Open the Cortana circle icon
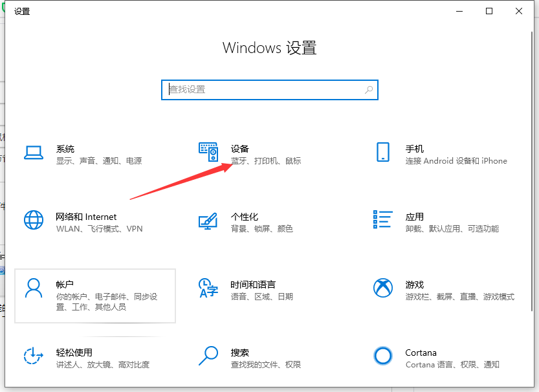539x392 pixels. coord(382,356)
